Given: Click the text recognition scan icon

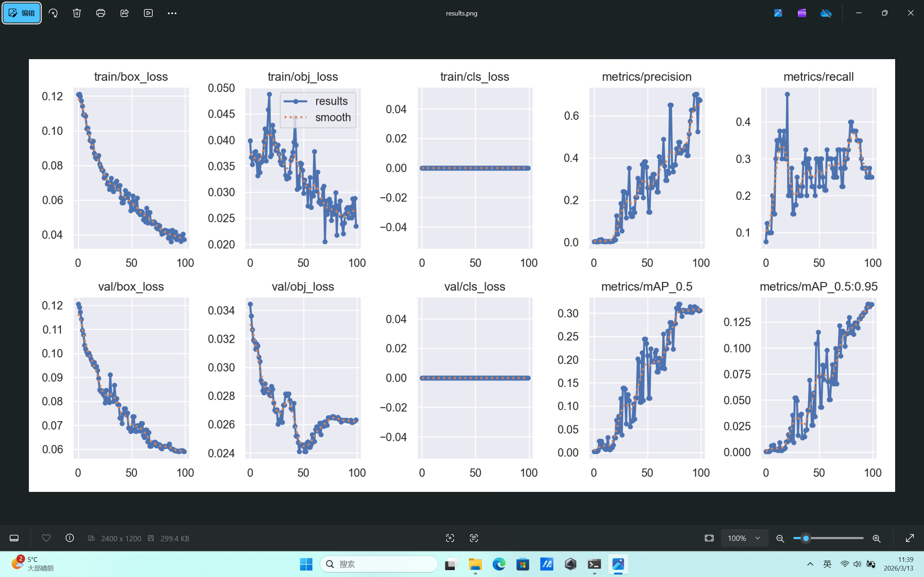Looking at the screenshot, I should [x=474, y=538].
